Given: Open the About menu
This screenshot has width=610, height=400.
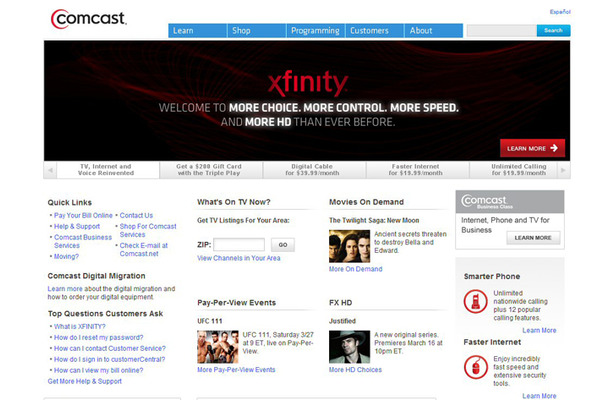Looking at the screenshot, I should (x=433, y=31).
